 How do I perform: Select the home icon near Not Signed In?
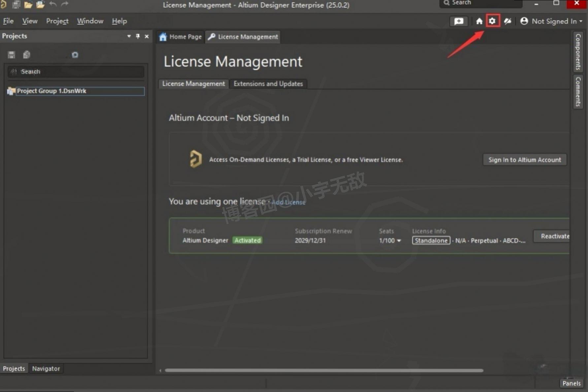coord(479,21)
